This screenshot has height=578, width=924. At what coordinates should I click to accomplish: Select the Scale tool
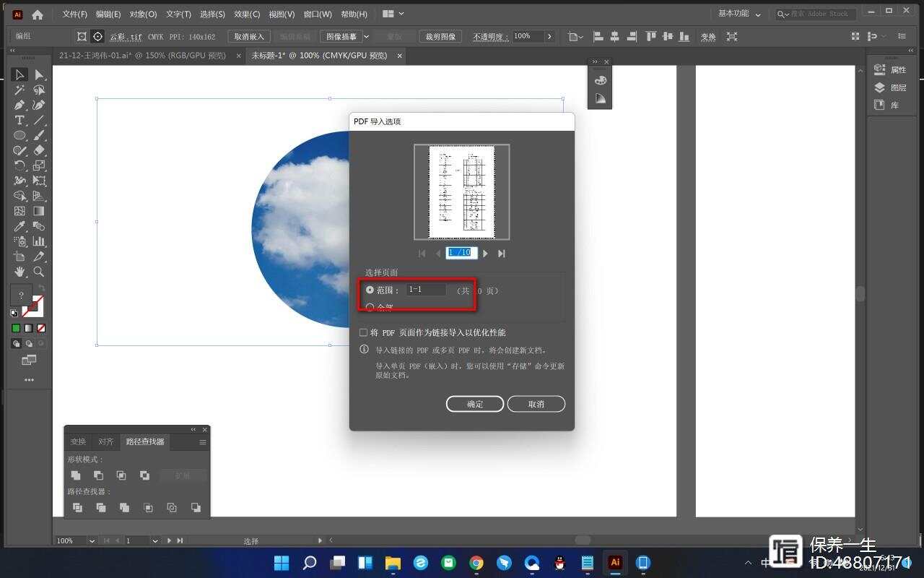click(39, 165)
